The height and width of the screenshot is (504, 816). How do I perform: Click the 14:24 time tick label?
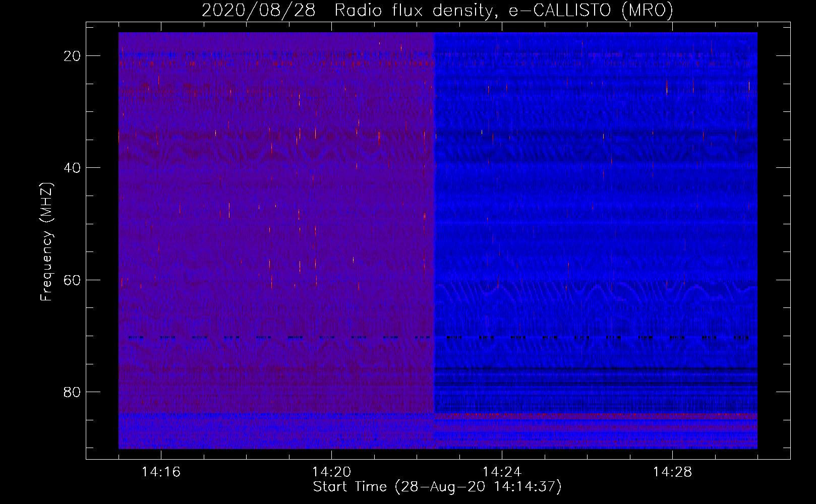(x=502, y=472)
